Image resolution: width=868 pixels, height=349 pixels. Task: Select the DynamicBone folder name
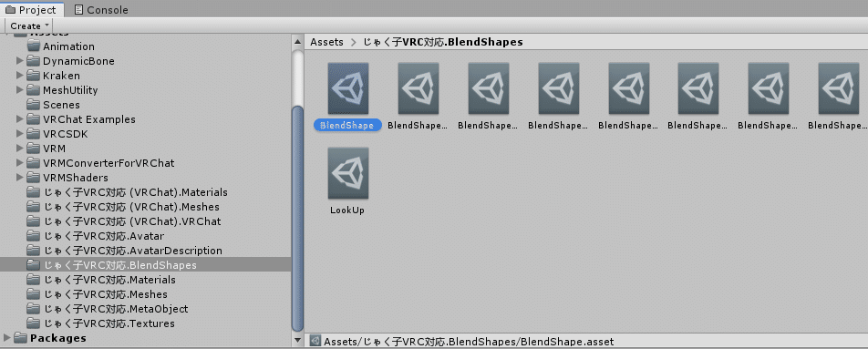[x=78, y=61]
